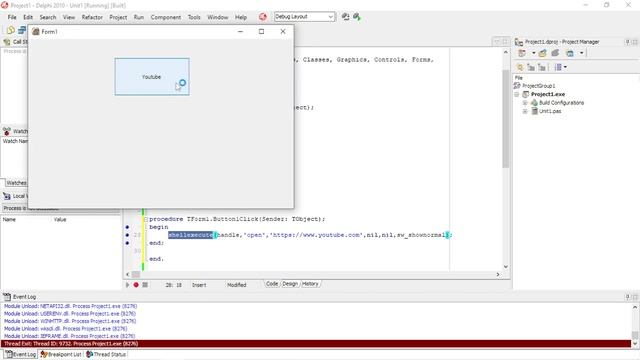Viewport: 640px width, 360px height.
Task: Click the macro stop button
Action: pyautogui.click(x=145, y=285)
